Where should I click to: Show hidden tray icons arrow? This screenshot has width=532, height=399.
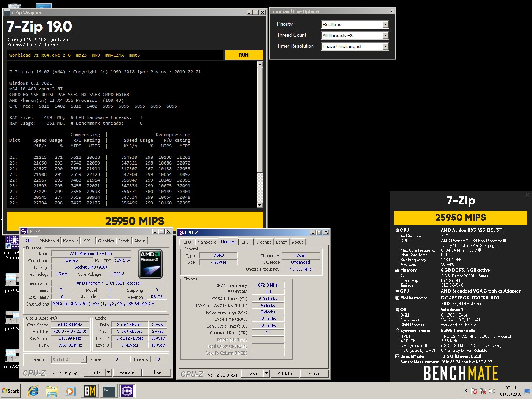tap(465, 391)
